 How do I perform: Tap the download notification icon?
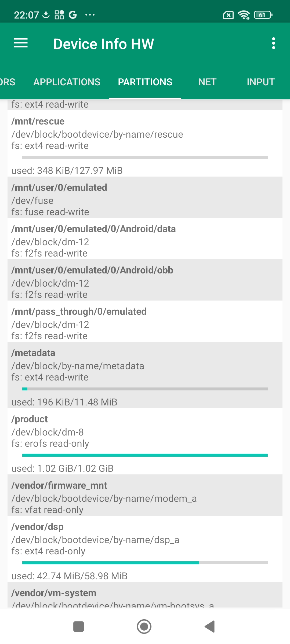pos(46,15)
